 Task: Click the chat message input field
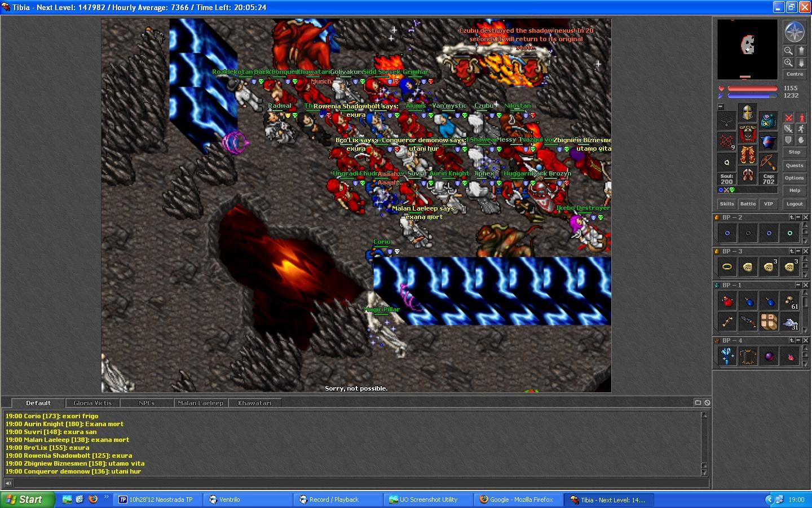point(361,483)
